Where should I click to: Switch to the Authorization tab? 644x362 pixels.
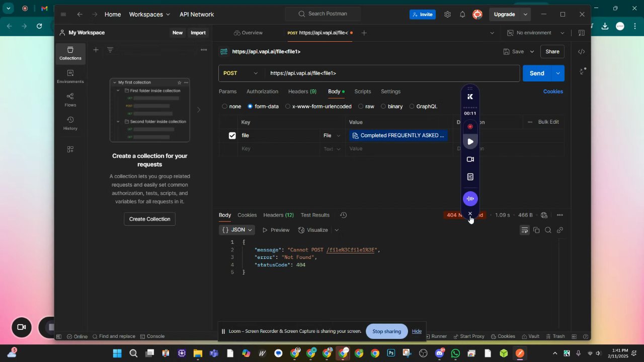coord(262,92)
